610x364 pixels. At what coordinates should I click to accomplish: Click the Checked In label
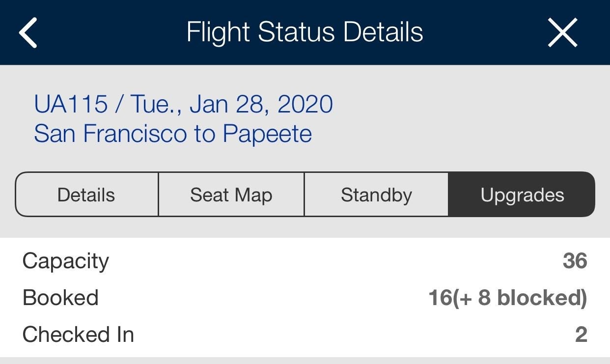tap(78, 335)
